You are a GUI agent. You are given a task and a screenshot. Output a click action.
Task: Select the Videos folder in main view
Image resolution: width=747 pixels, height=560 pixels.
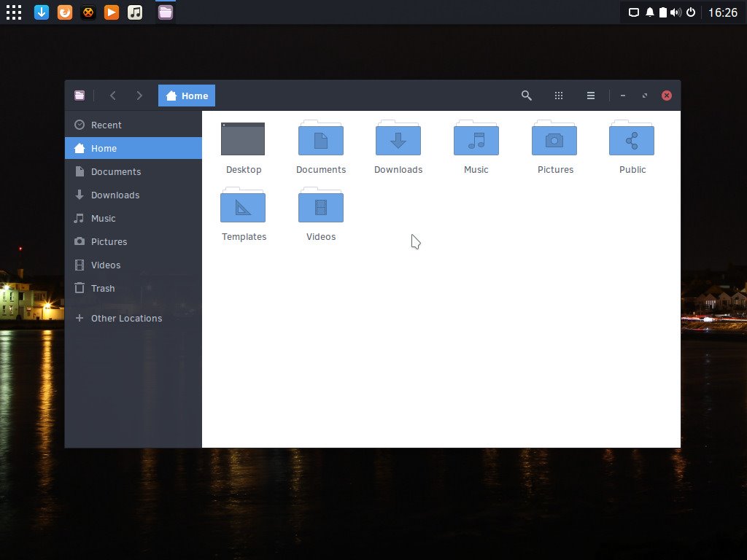coord(320,206)
